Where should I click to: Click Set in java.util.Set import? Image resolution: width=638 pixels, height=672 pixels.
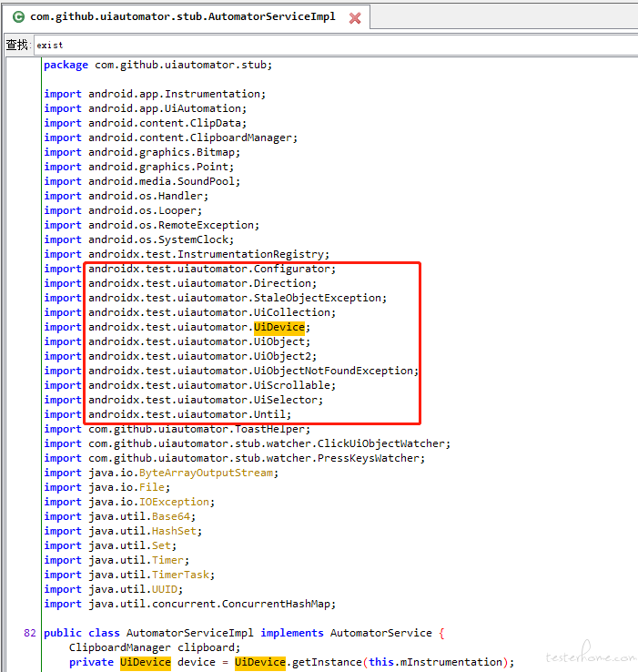161,545
